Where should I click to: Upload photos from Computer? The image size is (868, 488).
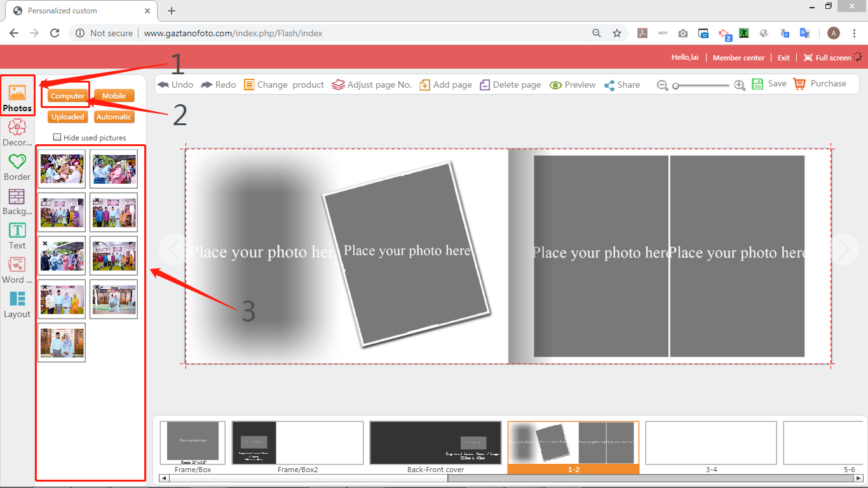coord(67,96)
